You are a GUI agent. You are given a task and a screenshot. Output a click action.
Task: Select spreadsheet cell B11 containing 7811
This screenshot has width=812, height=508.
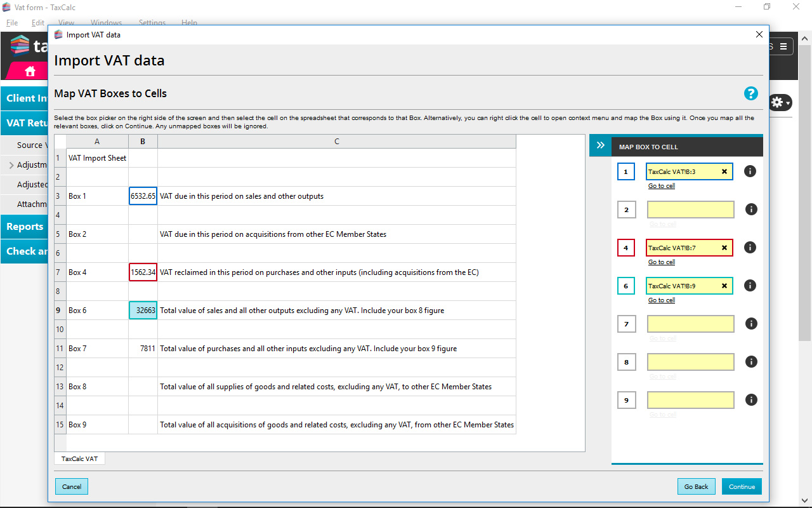point(143,349)
